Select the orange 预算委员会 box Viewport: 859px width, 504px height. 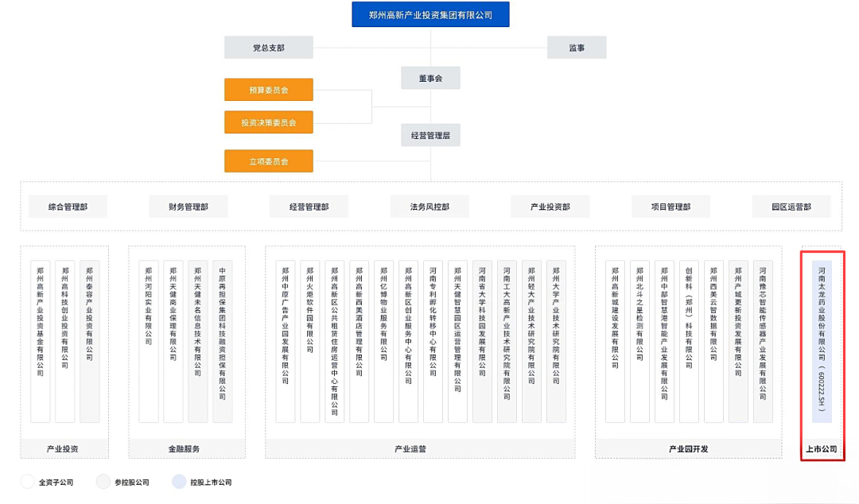tap(269, 90)
